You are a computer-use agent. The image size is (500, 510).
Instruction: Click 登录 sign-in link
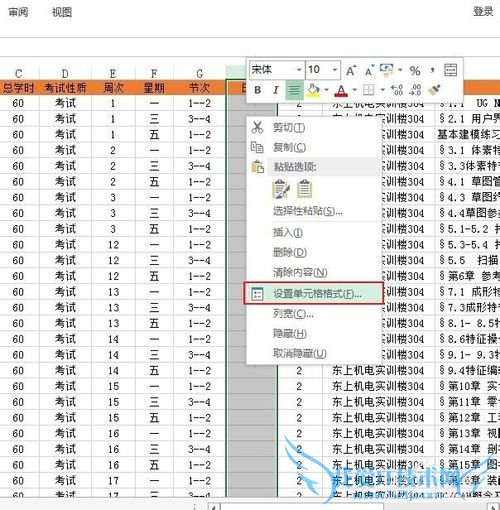point(483,11)
